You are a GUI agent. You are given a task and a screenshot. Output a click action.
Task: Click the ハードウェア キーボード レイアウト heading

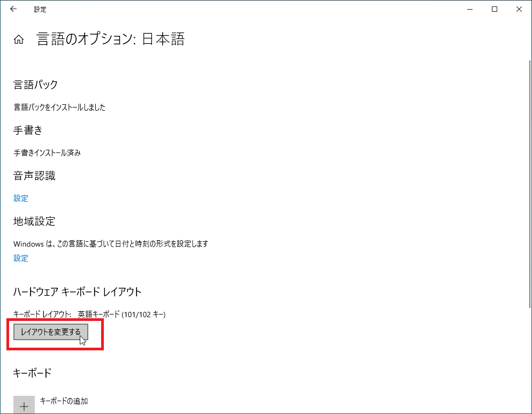click(x=78, y=292)
